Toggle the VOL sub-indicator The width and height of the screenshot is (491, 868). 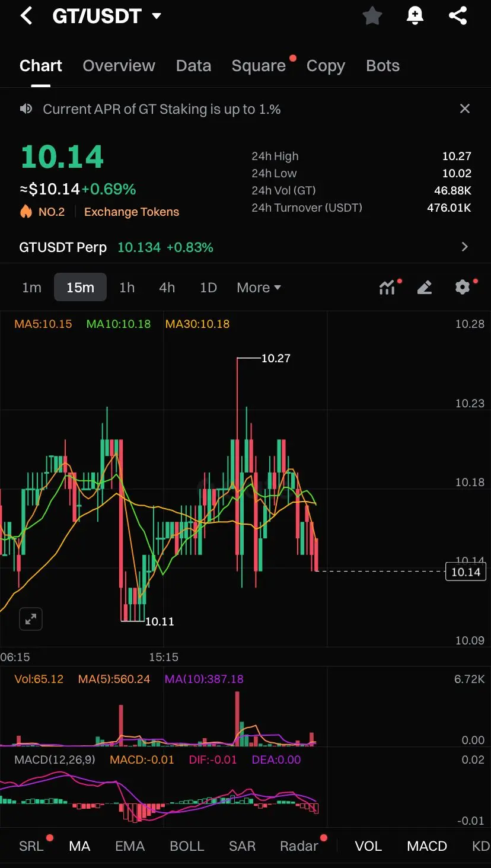point(368,846)
